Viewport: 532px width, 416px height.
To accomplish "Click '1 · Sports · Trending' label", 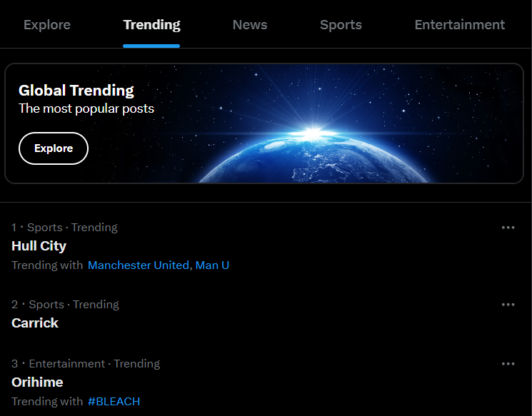I will coord(64,227).
